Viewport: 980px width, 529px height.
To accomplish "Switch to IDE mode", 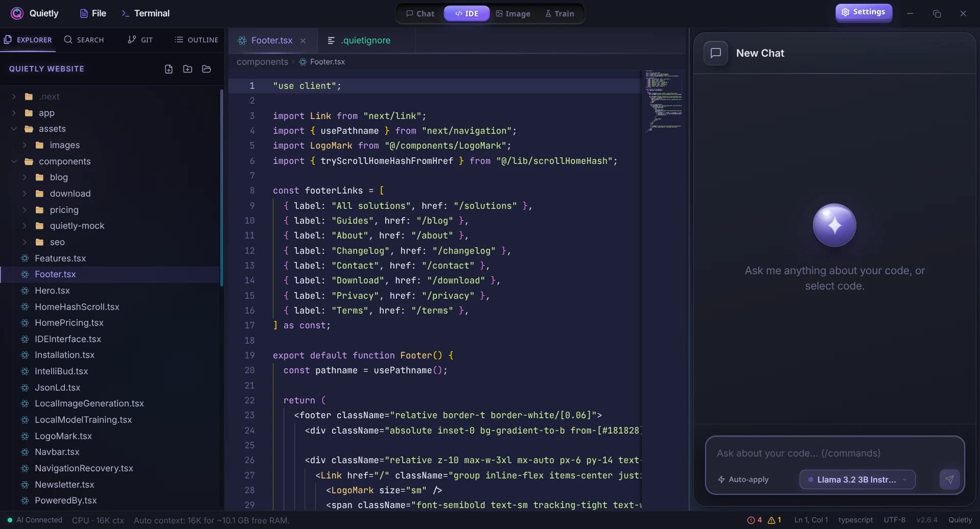I will tap(466, 14).
